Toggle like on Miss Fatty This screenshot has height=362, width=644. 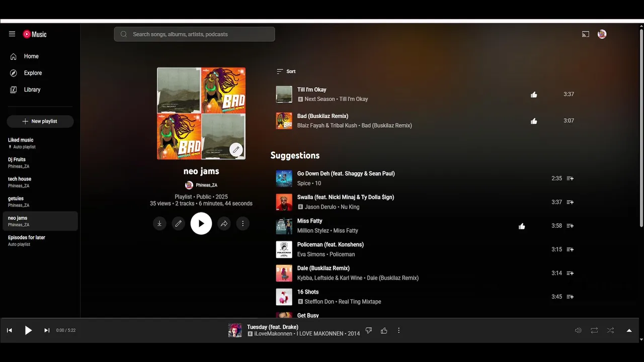[522, 226]
